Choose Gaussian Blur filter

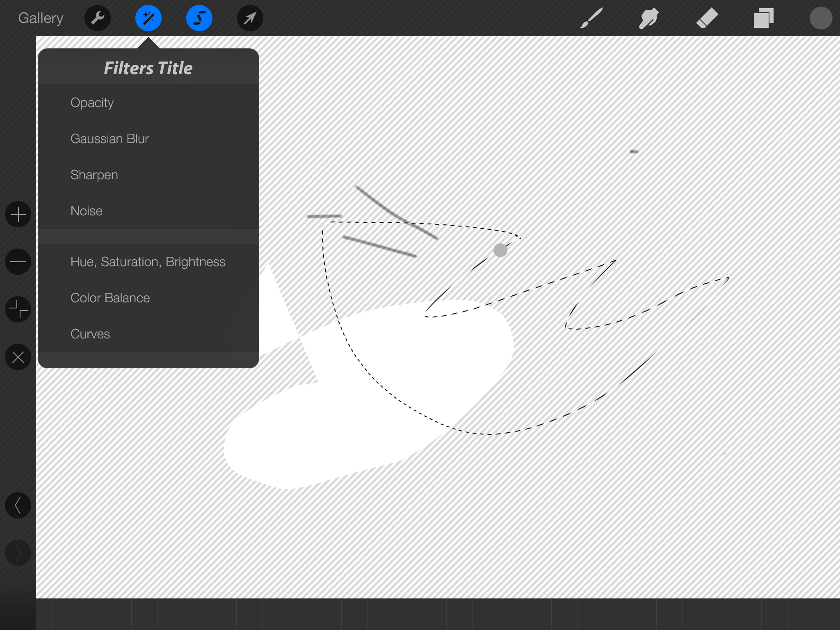[x=110, y=139]
